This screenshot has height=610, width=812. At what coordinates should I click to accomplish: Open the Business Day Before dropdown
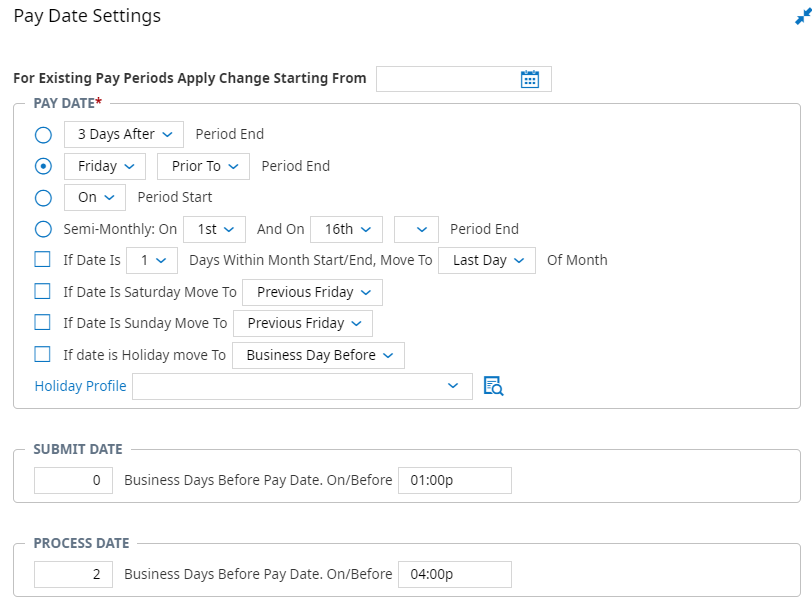coord(318,355)
